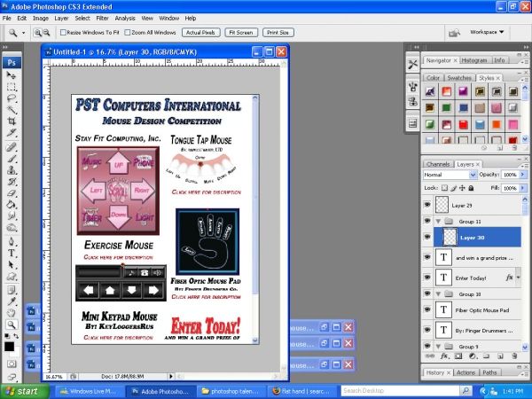Select the Brush tool
The height and width of the screenshot is (399, 532).
pyautogui.click(x=12, y=159)
